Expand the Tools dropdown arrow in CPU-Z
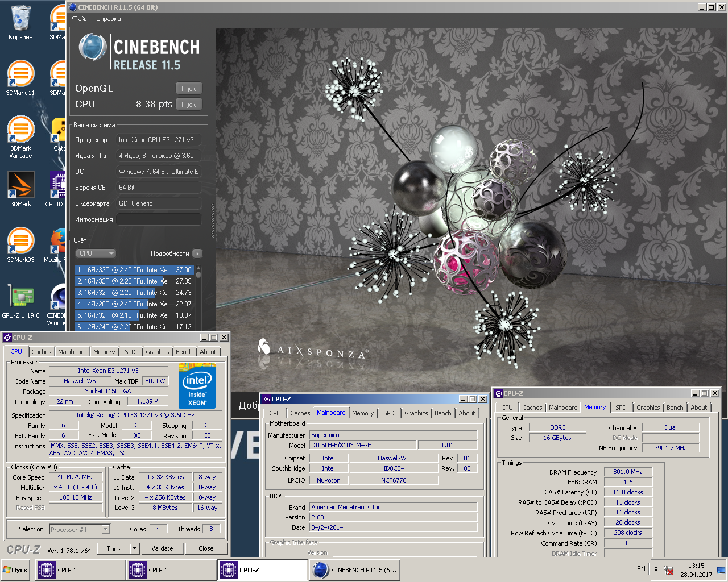728x582 pixels. point(135,548)
